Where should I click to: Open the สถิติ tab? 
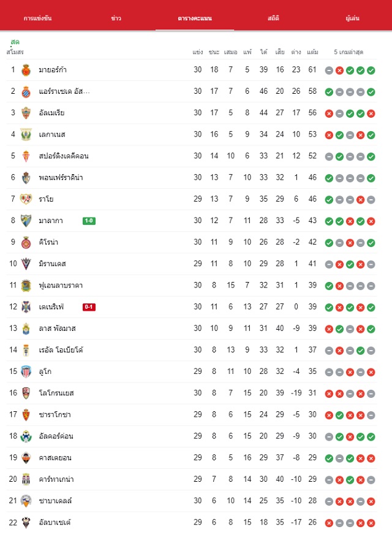pos(273,18)
